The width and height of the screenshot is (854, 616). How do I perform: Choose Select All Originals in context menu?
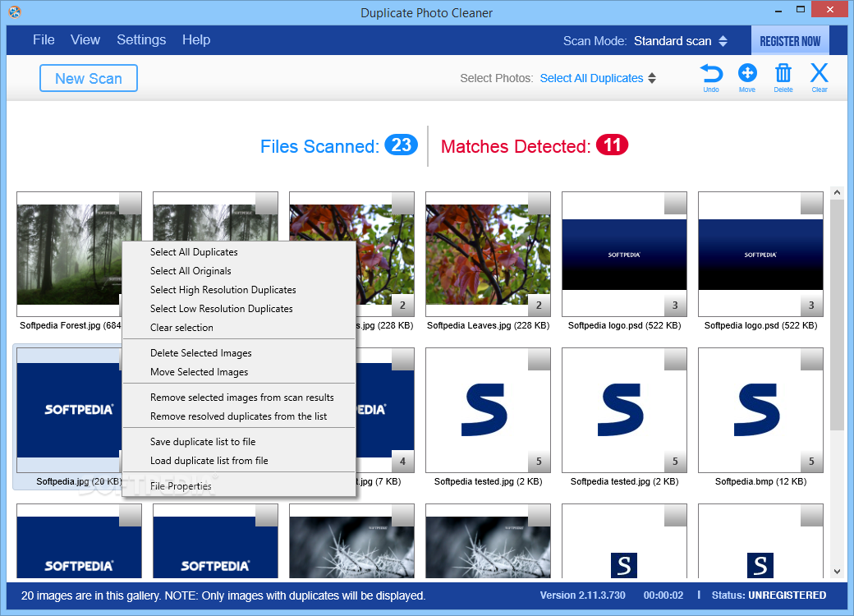239,271
